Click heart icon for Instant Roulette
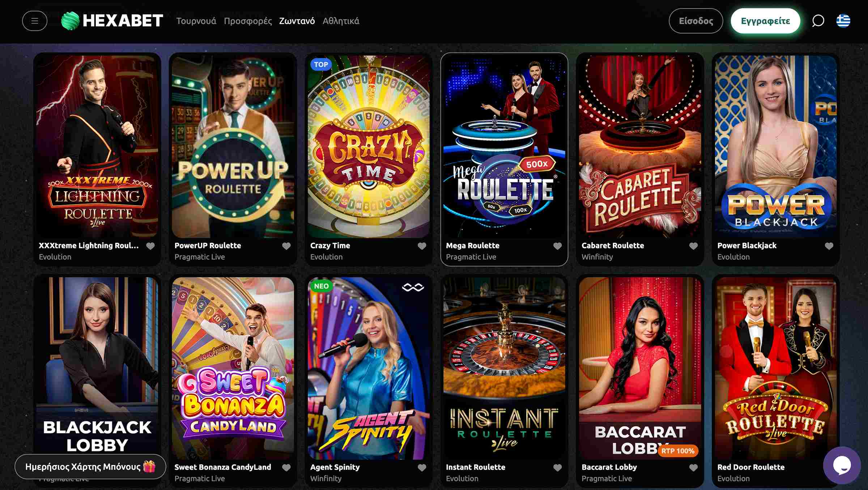Image resolution: width=868 pixels, height=490 pixels. 557,468
